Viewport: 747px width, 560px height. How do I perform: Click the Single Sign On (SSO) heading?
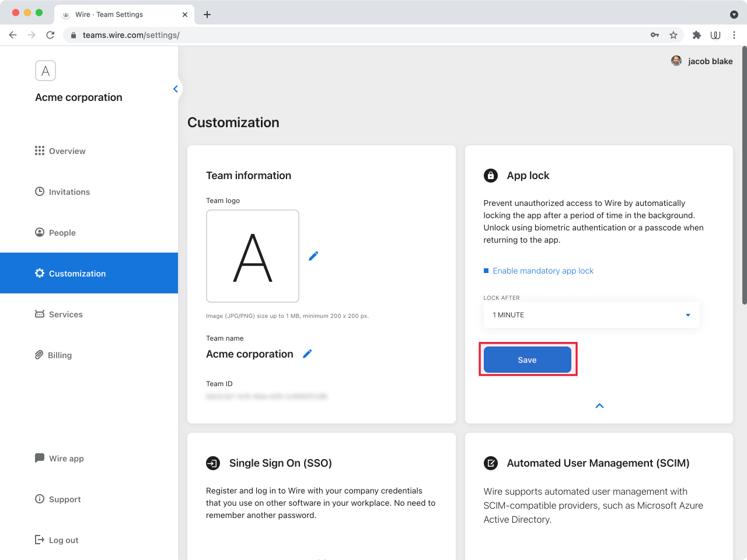tap(281, 463)
